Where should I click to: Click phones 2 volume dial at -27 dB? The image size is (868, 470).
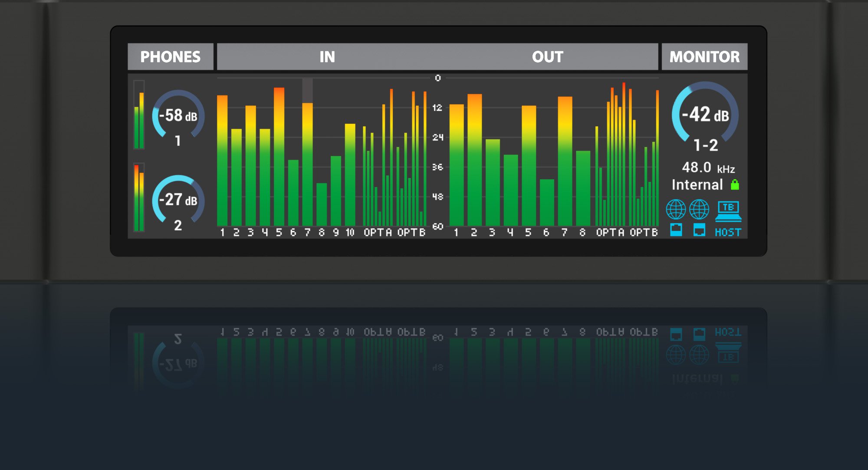pyautogui.click(x=178, y=200)
